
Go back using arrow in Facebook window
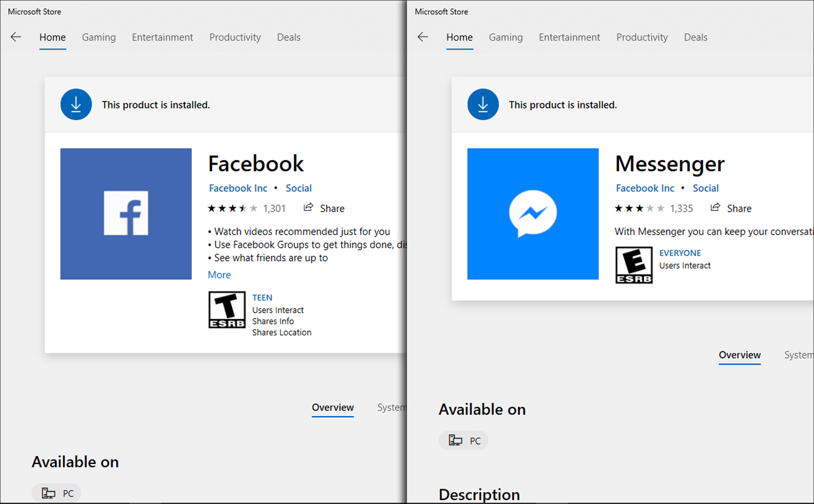click(16, 37)
